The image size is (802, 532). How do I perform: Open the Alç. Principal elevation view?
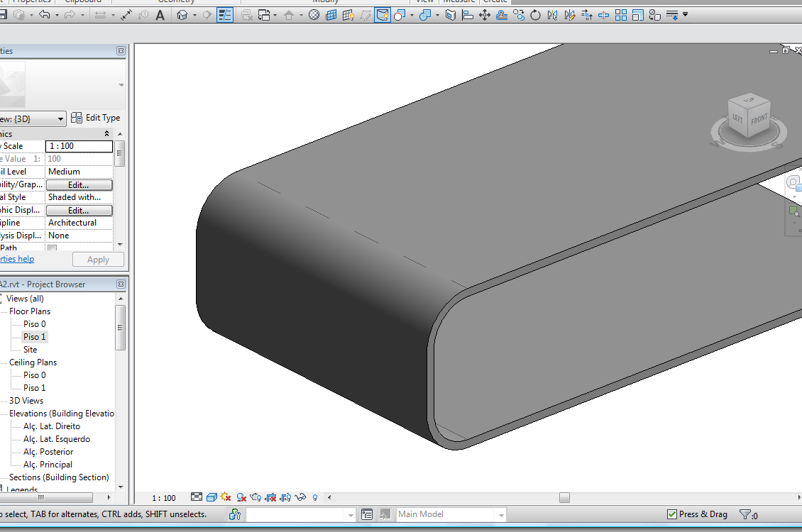tap(48, 465)
